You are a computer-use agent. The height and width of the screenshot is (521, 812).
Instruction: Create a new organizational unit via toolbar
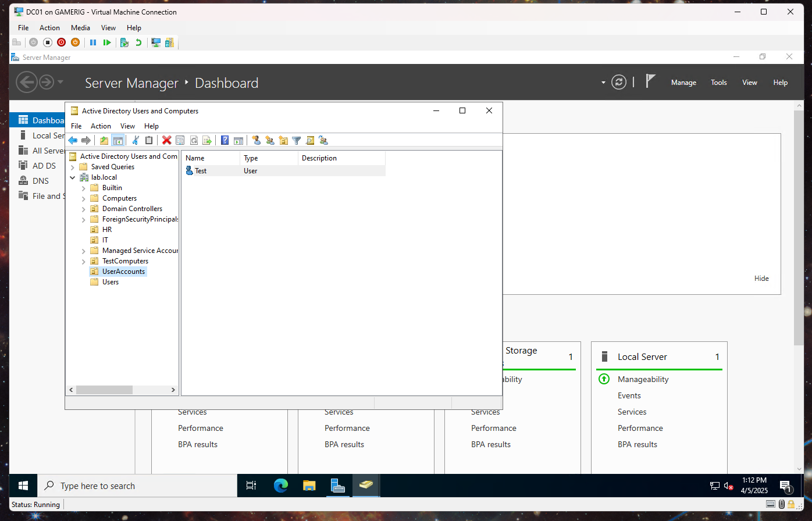283,140
